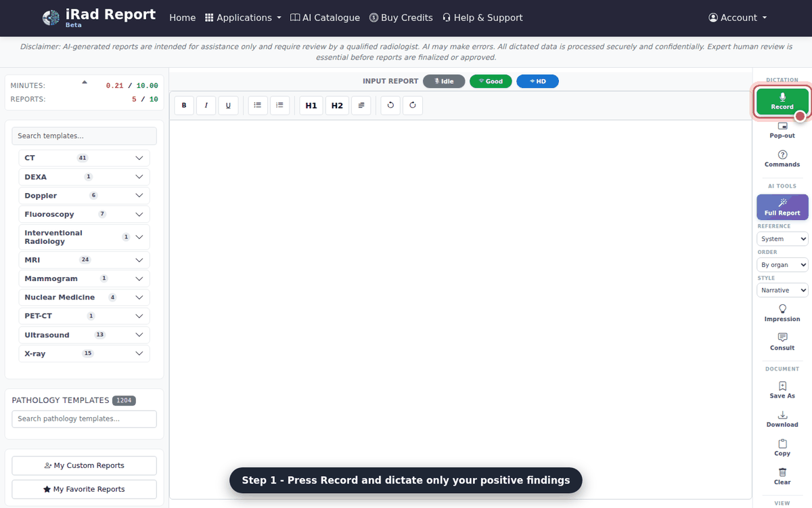Generate the Impression section
This screenshot has width=812, height=508.
click(782, 314)
